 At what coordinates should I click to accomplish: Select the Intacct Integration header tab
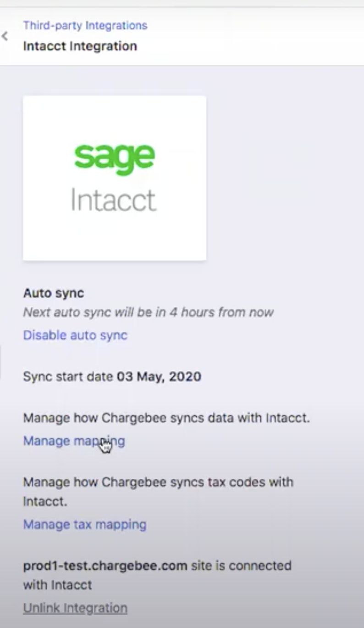[80, 46]
